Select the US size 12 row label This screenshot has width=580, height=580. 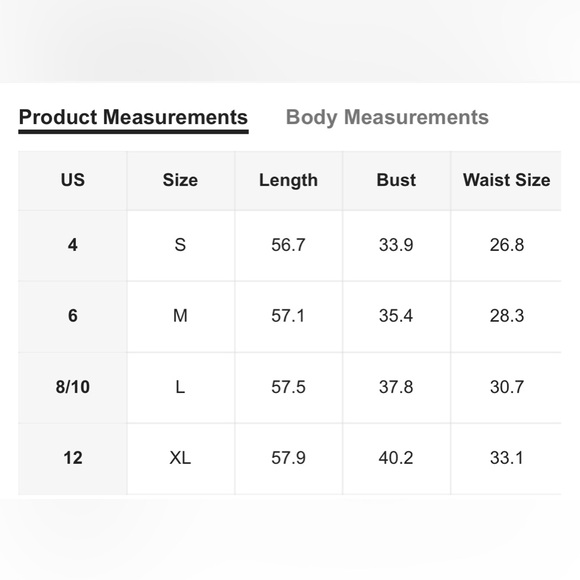click(73, 458)
